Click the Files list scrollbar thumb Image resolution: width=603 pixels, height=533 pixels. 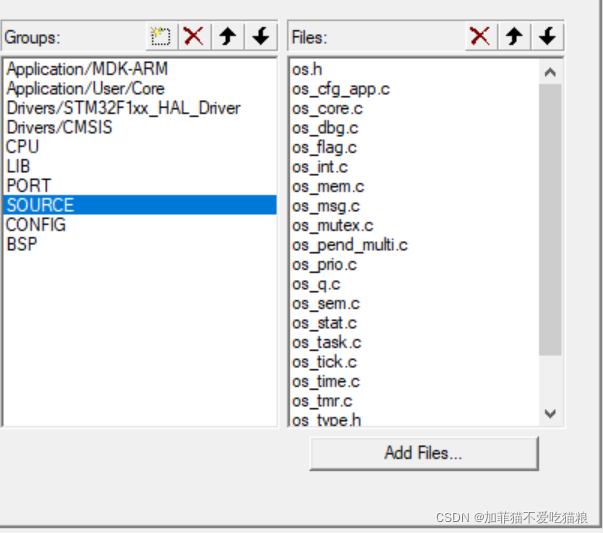coord(550,220)
